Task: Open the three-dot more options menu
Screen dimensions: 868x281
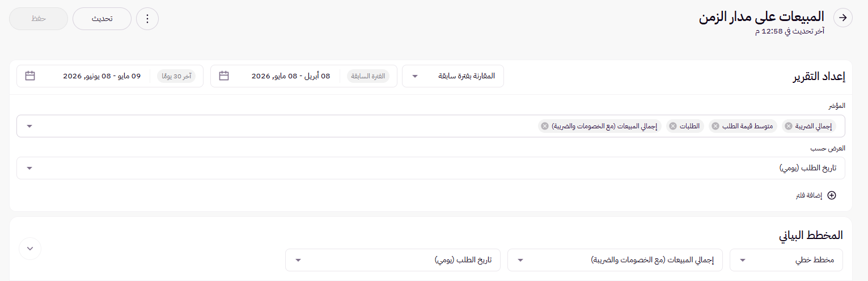Action: [x=147, y=19]
